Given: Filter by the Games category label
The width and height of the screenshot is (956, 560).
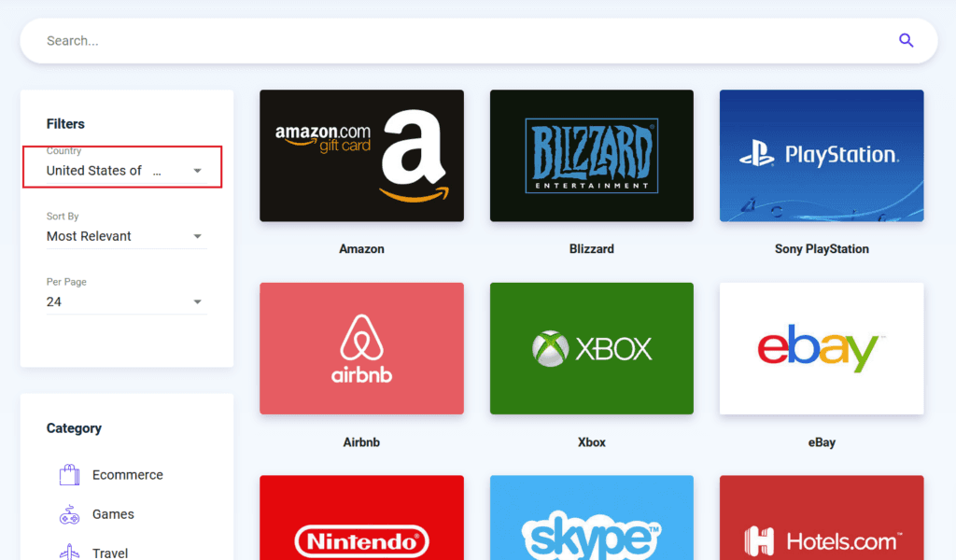Looking at the screenshot, I should 113,514.
